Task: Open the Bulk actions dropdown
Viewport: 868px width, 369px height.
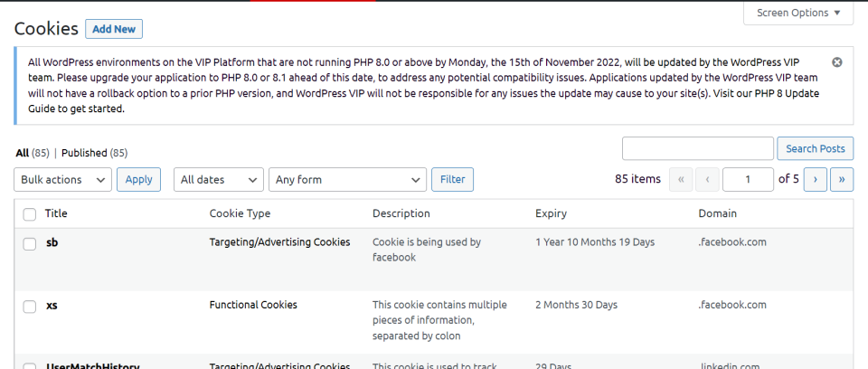Action: 63,180
